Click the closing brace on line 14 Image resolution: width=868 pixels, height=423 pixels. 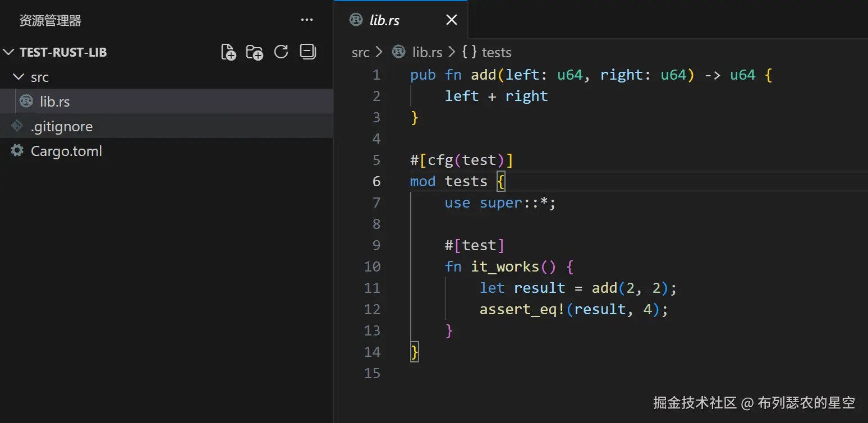pyautogui.click(x=415, y=352)
